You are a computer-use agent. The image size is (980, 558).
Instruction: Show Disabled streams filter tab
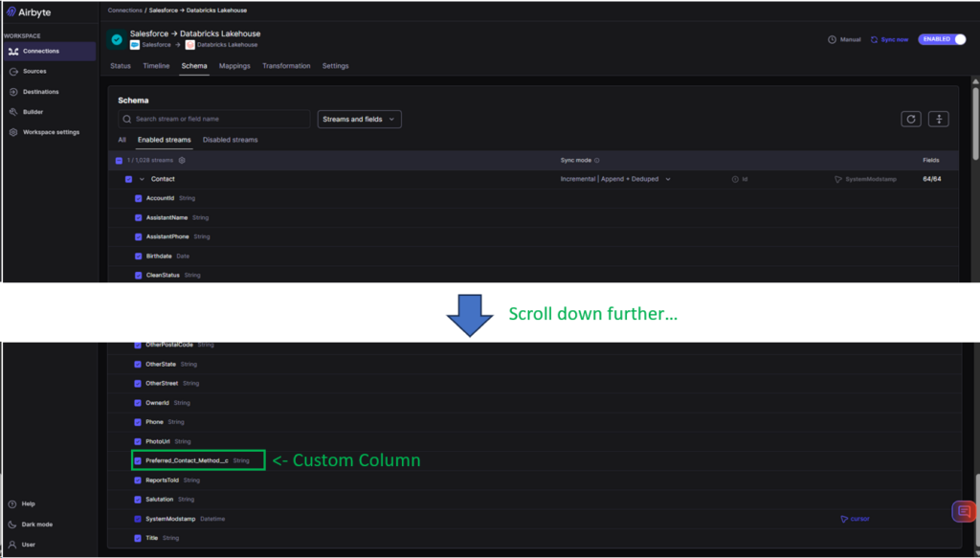[230, 140]
